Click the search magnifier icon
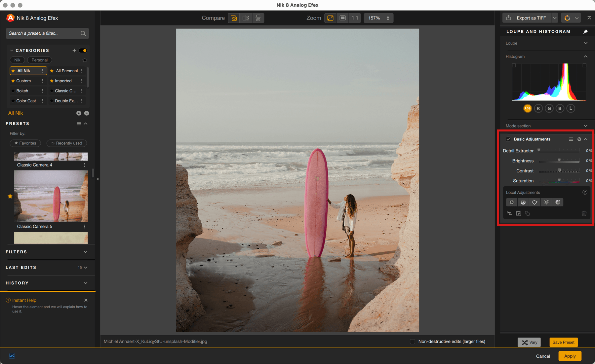 (x=83, y=33)
